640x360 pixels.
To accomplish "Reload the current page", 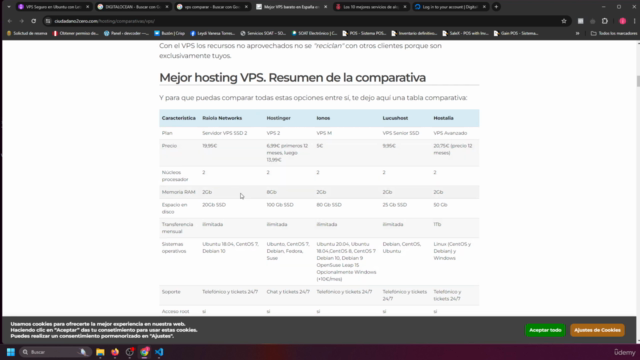I will pos(33,21).
